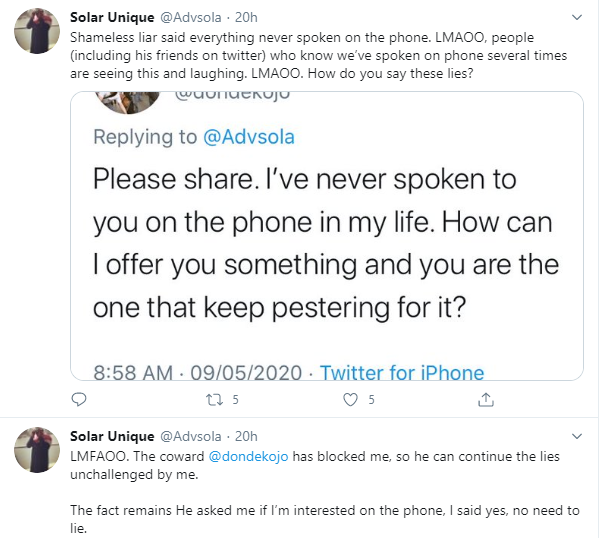Retweet the 'Shameless liar' tweet
The image size is (608, 538).
point(213,400)
